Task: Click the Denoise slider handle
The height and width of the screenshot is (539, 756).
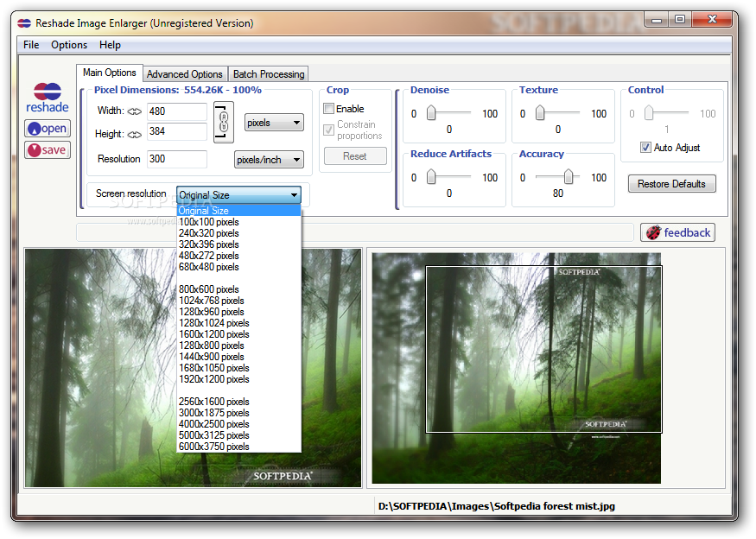Action: tap(431, 113)
